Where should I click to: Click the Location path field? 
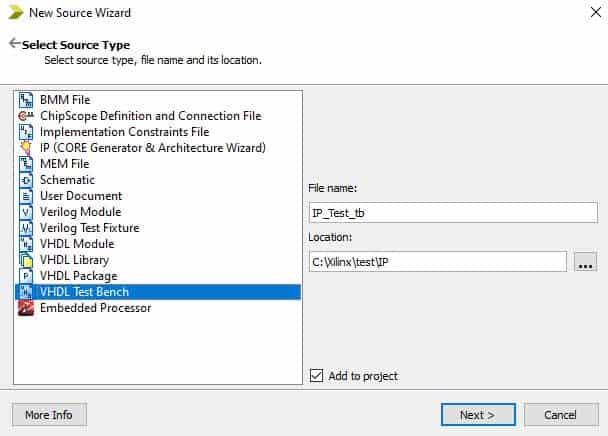click(x=438, y=262)
